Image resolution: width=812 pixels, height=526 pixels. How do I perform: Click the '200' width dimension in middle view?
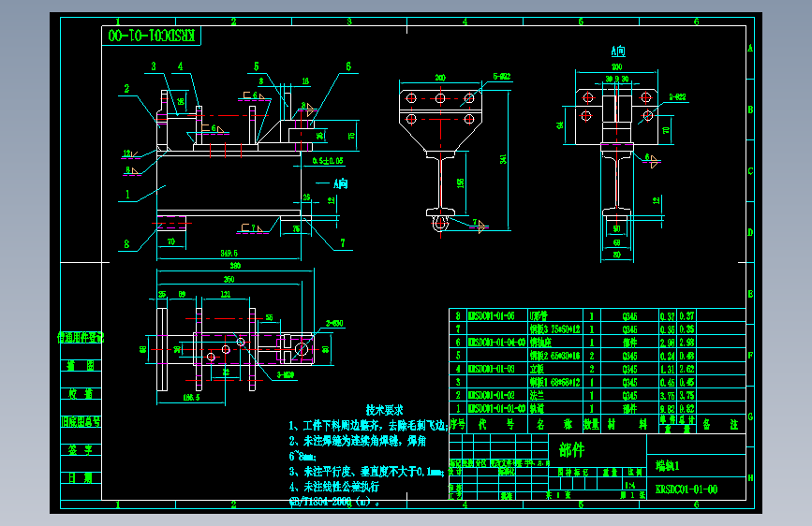coord(440,78)
